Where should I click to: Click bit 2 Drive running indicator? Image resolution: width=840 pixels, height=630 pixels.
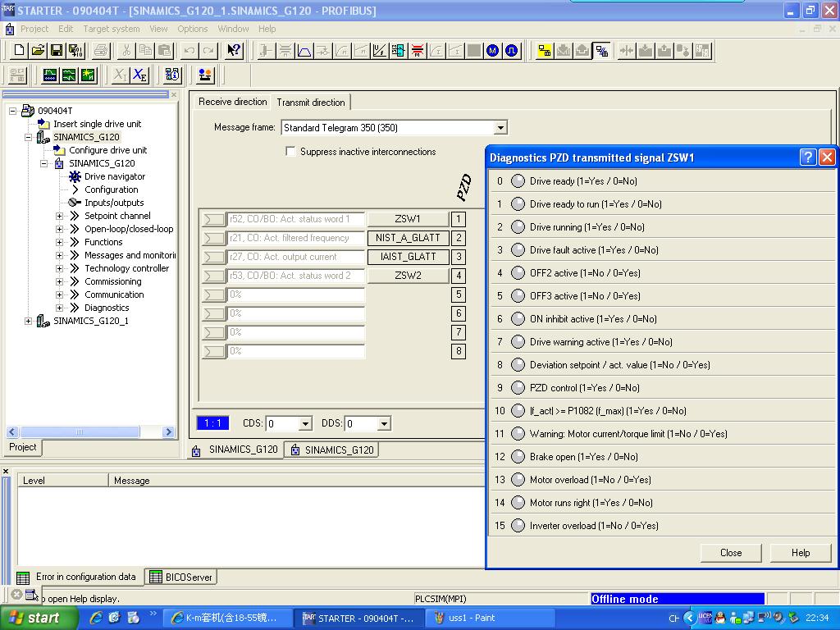coord(518,227)
